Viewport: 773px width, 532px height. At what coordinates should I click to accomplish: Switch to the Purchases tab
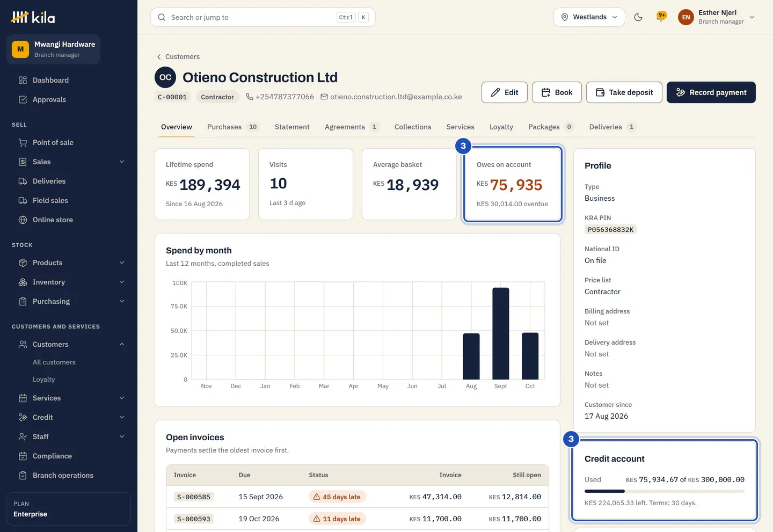(x=233, y=127)
